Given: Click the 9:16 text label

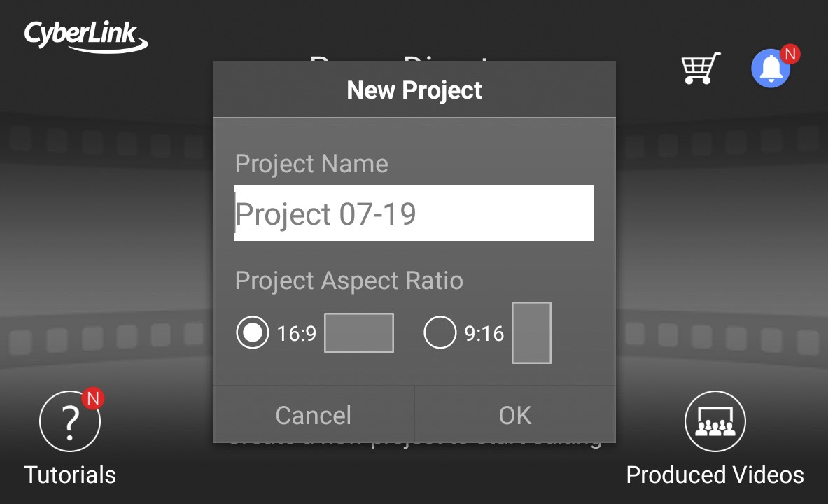Looking at the screenshot, I should [484, 334].
